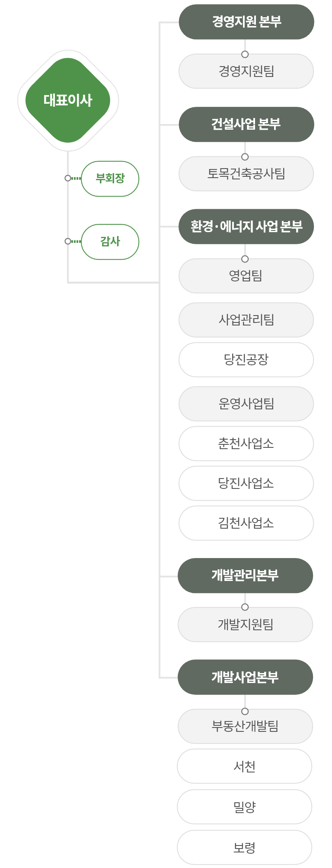Select the 감사 outlined node
This screenshot has height=868, width=332.
[110, 242]
